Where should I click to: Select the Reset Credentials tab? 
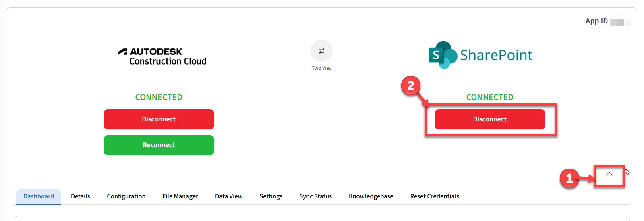click(x=435, y=196)
